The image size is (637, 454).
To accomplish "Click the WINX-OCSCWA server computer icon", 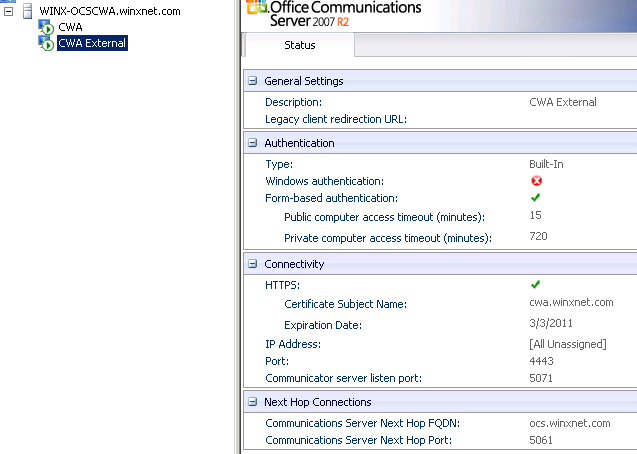I will [28, 11].
